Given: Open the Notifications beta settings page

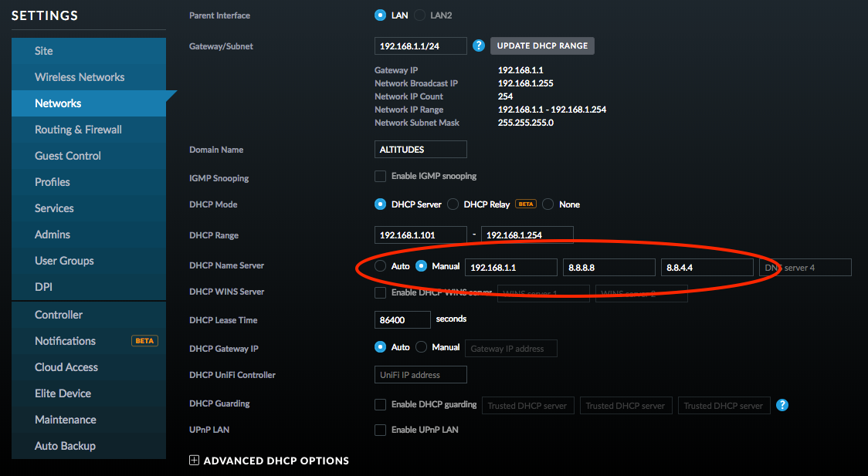Looking at the screenshot, I should [65, 341].
